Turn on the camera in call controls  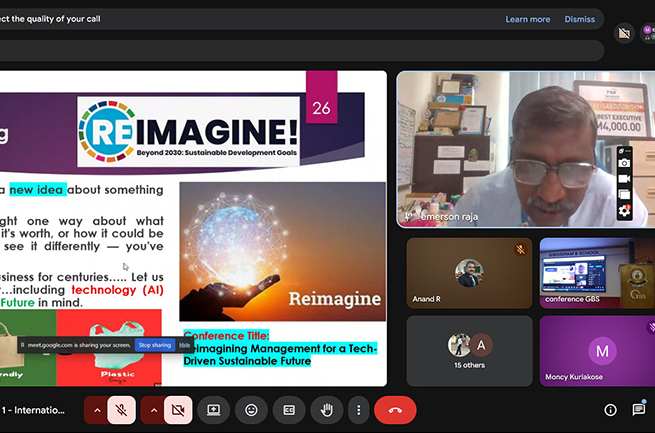(x=178, y=409)
